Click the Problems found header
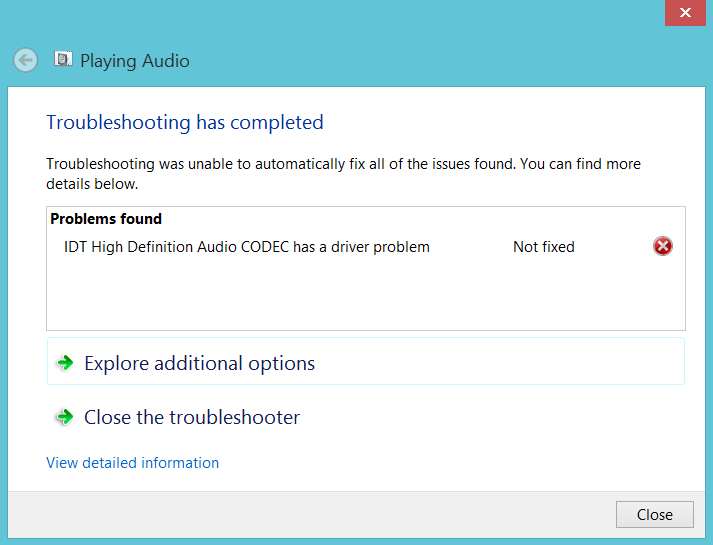The height and width of the screenshot is (545, 713). 106,219
